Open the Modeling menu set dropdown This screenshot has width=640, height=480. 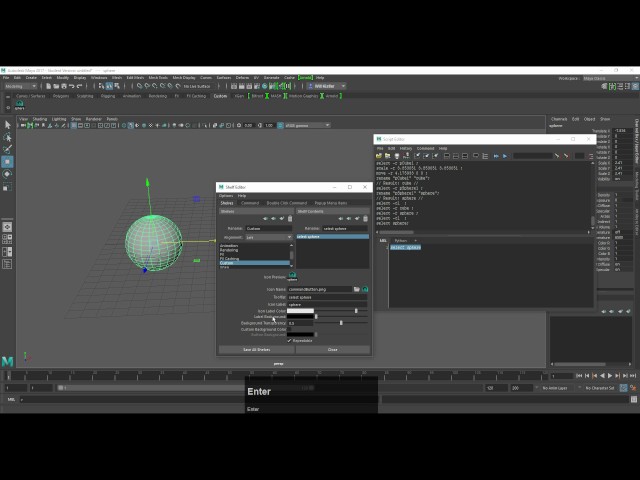point(20,86)
